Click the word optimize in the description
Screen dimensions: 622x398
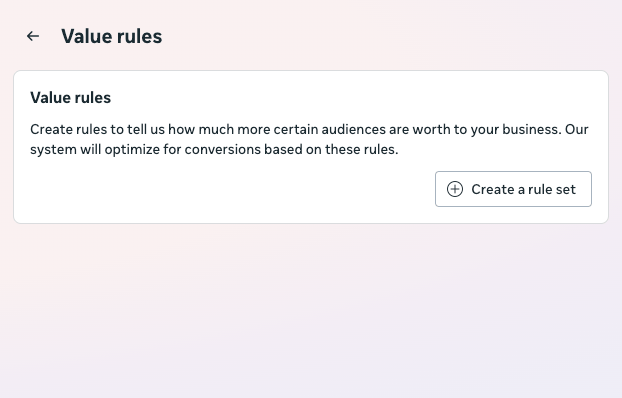click(132, 150)
